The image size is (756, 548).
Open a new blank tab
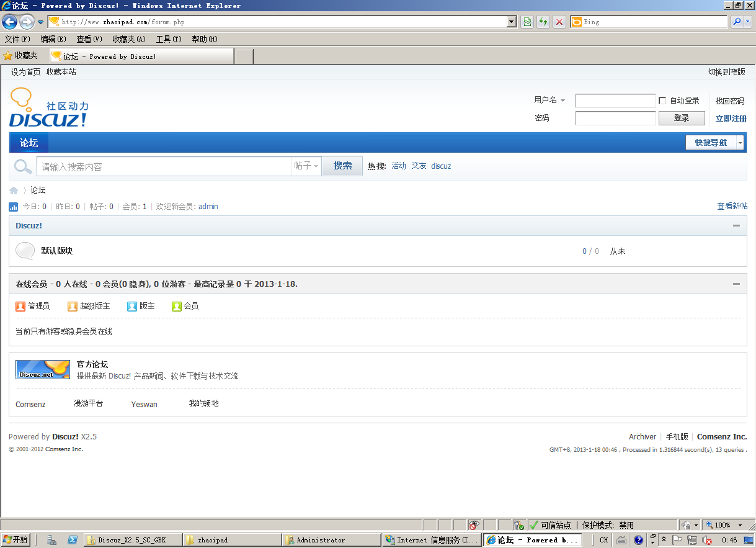click(x=244, y=56)
